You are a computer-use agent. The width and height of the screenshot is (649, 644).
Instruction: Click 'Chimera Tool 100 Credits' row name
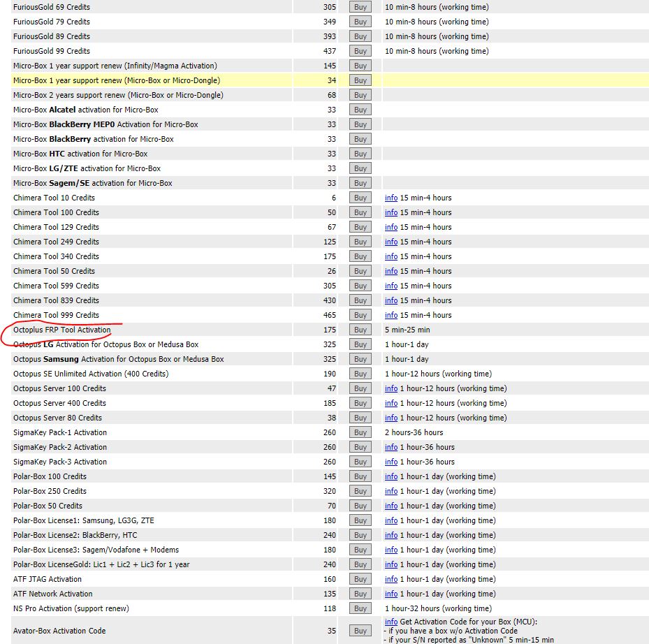pyautogui.click(x=56, y=213)
